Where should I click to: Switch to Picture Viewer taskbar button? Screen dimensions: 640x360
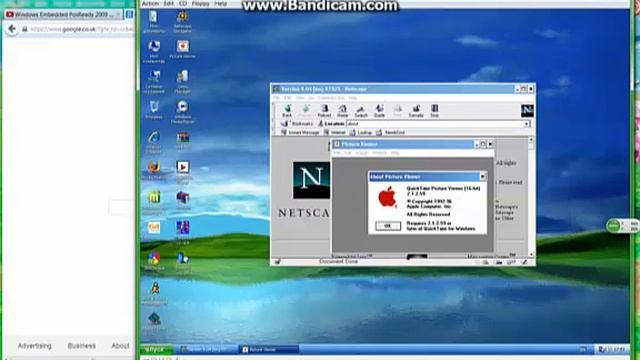point(269,349)
